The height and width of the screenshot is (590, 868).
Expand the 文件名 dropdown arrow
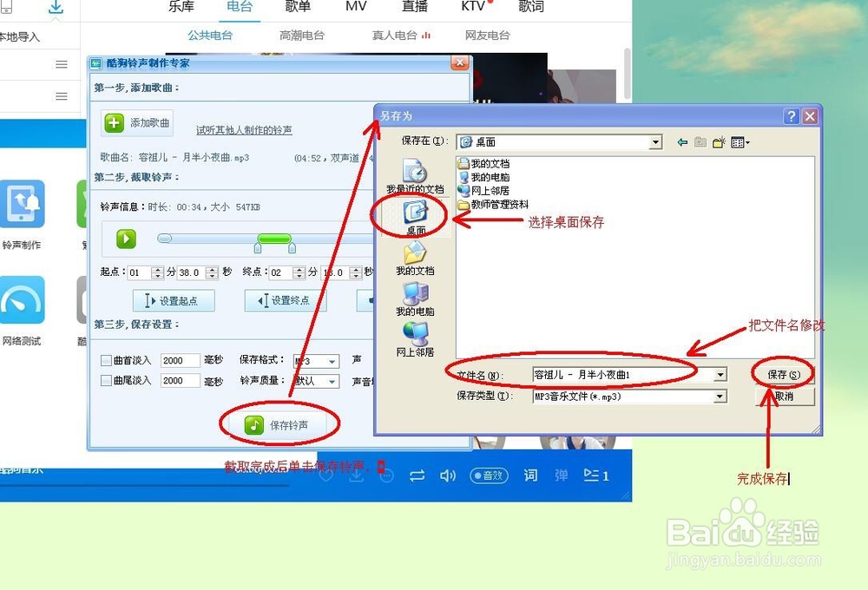coord(720,375)
